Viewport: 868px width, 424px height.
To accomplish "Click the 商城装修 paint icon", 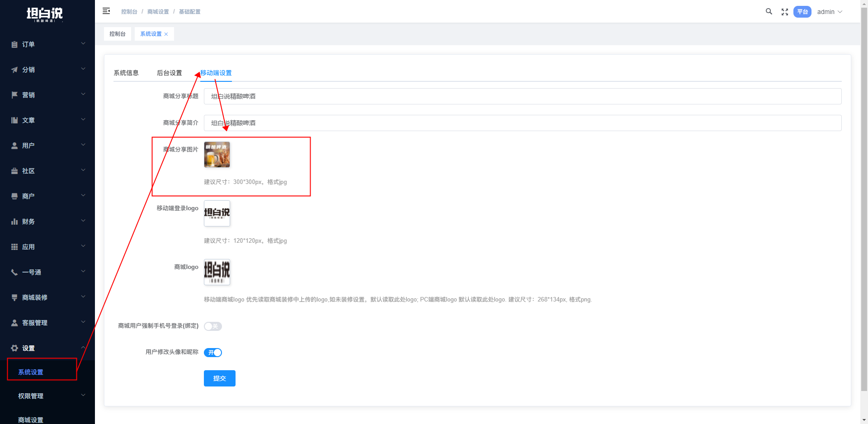I will (14, 297).
